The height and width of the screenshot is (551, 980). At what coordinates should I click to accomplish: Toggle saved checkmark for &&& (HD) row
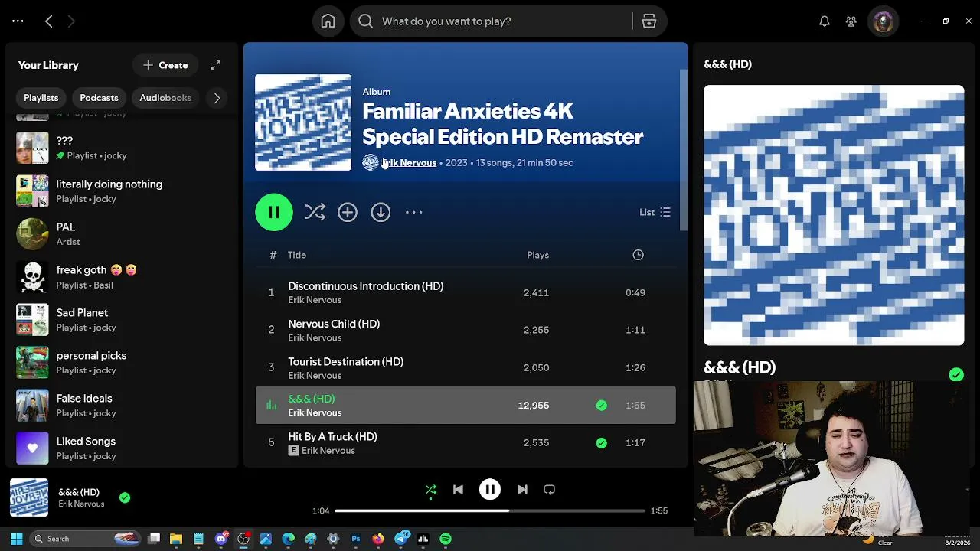(x=601, y=406)
